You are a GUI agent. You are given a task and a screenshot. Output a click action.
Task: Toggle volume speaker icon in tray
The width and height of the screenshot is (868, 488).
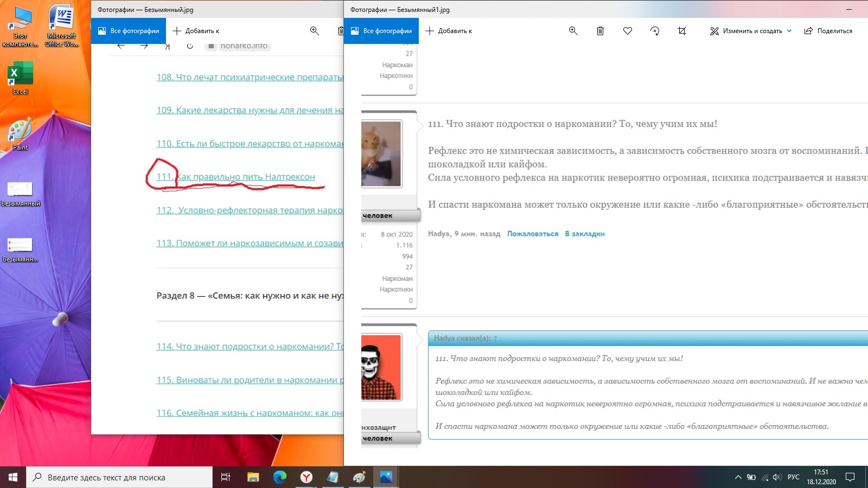(777, 477)
